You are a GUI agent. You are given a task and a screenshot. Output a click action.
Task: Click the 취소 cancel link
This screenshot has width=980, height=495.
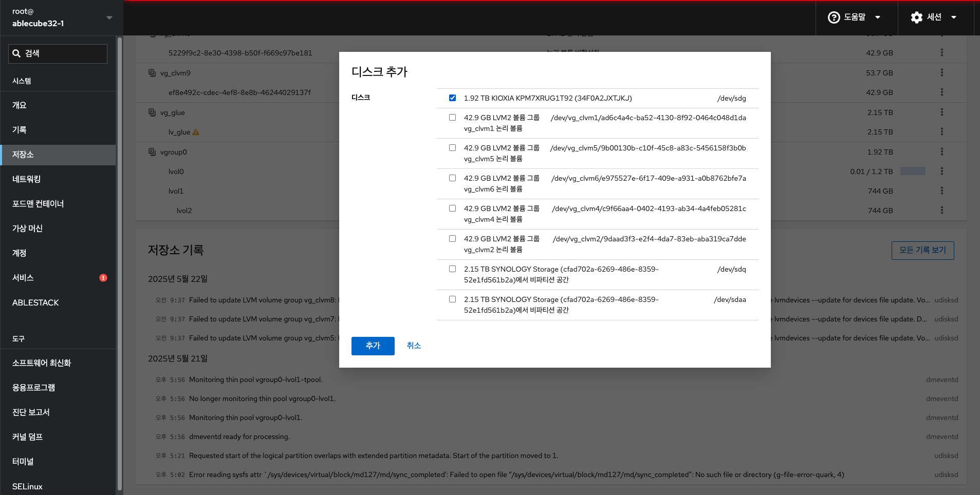pyautogui.click(x=414, y=346)
